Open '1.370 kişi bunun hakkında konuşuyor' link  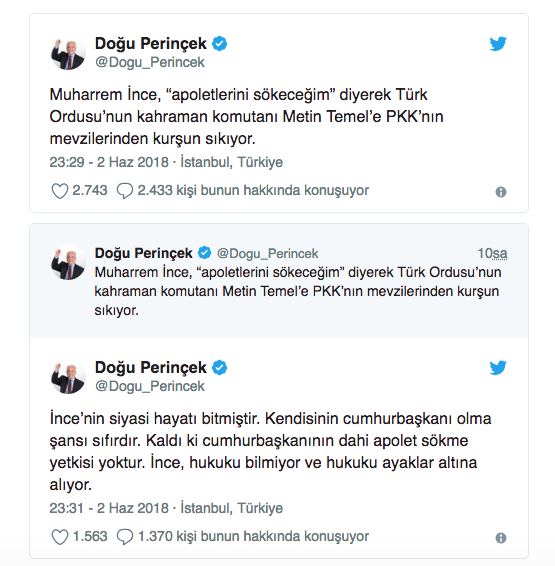click(253, 536)
